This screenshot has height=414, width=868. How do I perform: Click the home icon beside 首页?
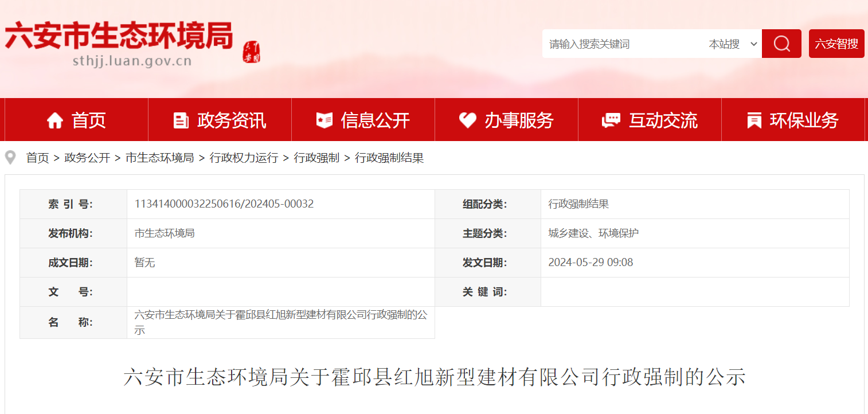(55, 120)
